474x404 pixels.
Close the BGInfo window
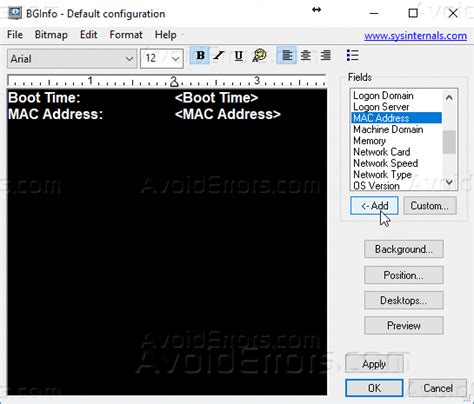tap(453, 13)
